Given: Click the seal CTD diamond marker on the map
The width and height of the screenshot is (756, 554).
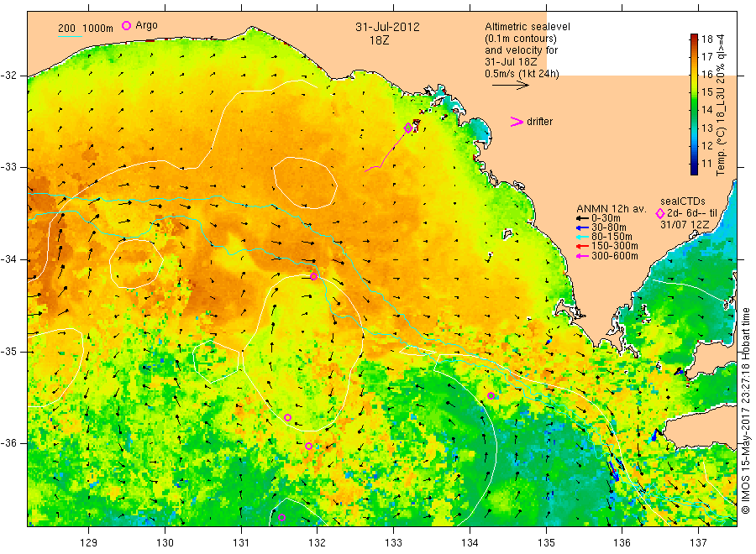Looking at the screenshot, I should (408, 128).
